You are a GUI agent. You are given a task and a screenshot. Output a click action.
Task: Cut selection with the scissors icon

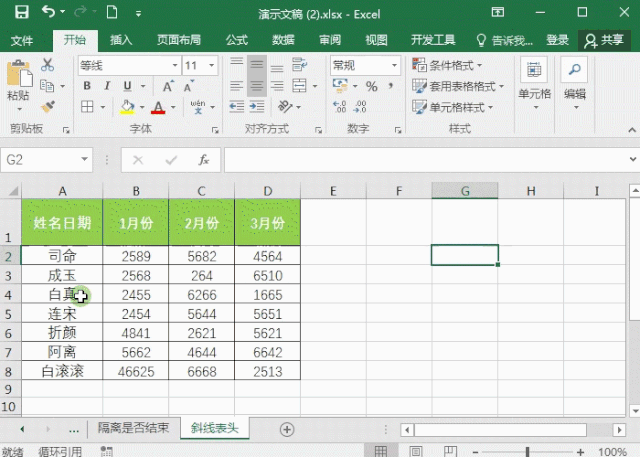[47, 65]
